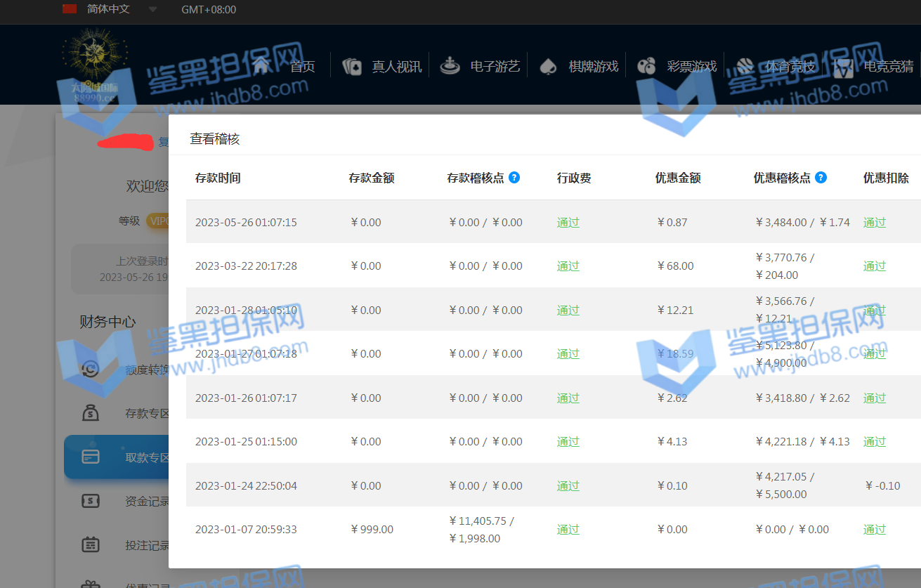Click the China flag language icon
The image size is (921, 588).
[70, 9]
